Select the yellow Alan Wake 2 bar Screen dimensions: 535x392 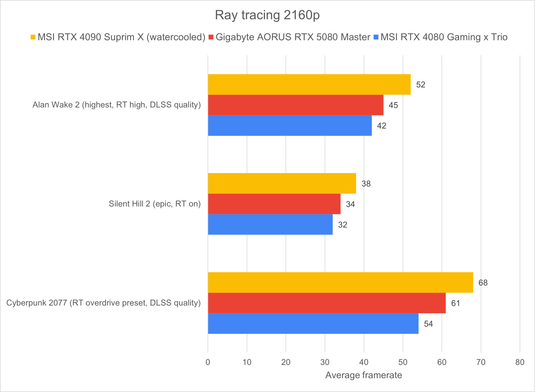309,84
